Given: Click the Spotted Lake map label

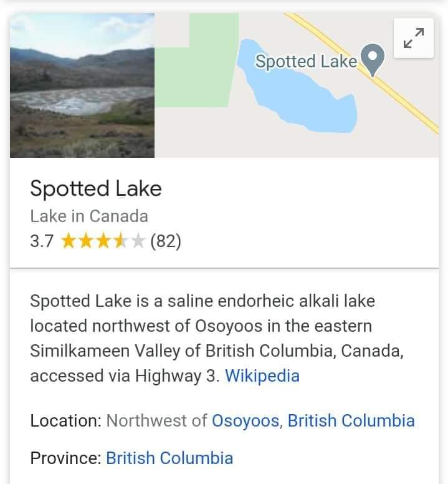Looking at the screenshot, I should [306, 61].
